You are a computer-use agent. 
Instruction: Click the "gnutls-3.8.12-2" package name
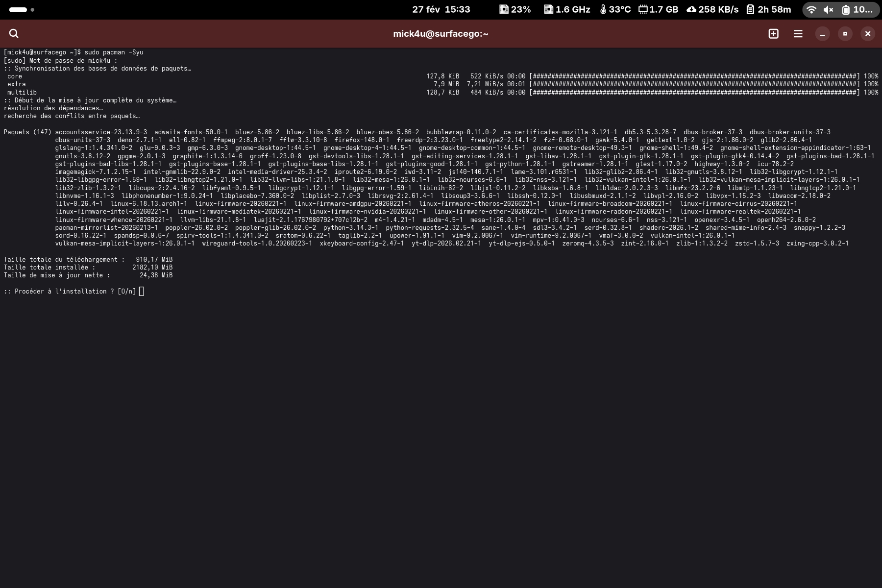tap(83, 156)
